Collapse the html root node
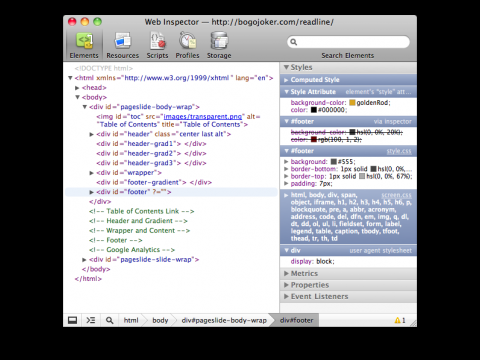This screenshot has height=360, width=480. point(70,78)
